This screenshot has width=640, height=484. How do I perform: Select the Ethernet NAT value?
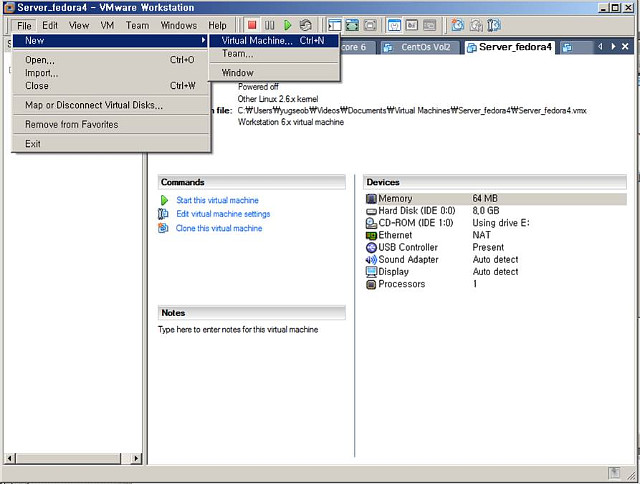coord(481,235)
